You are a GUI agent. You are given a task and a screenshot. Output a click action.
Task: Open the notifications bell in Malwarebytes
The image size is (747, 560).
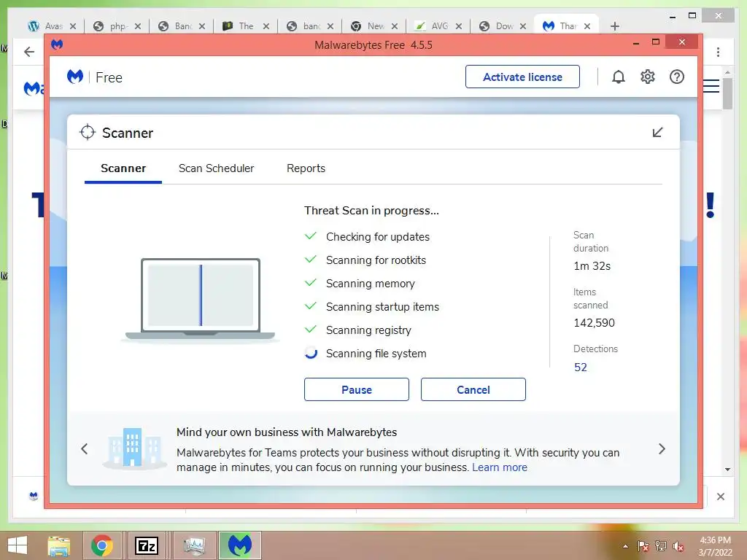618,77
